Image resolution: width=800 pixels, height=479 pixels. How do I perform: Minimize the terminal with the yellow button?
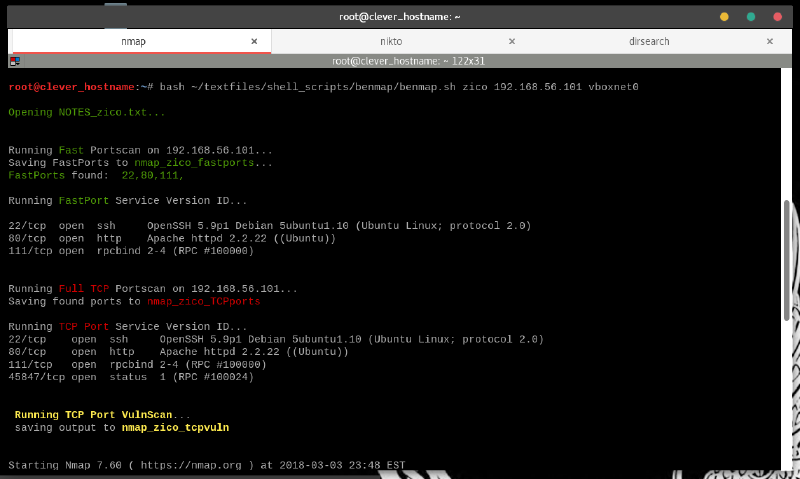724,16
